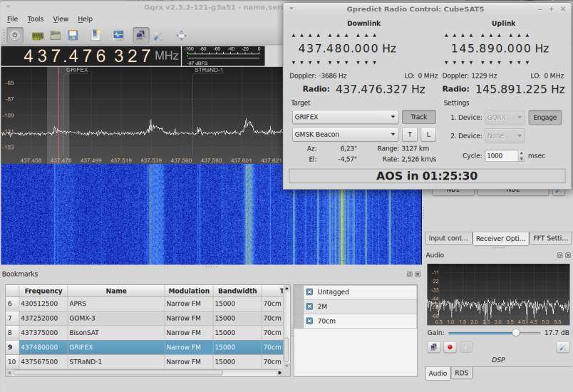Close the Bookmarks panel
This screenshot has height=392, width=573.
[x=418, y=274]
